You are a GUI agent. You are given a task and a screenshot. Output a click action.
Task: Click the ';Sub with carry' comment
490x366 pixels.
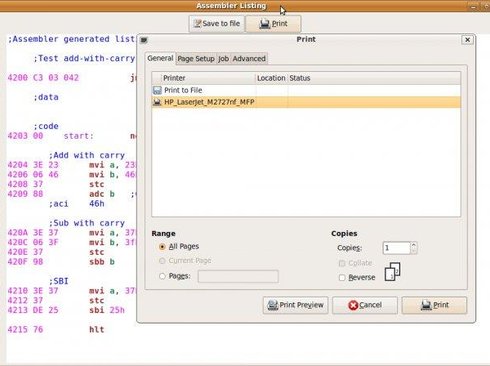point(87,223)
